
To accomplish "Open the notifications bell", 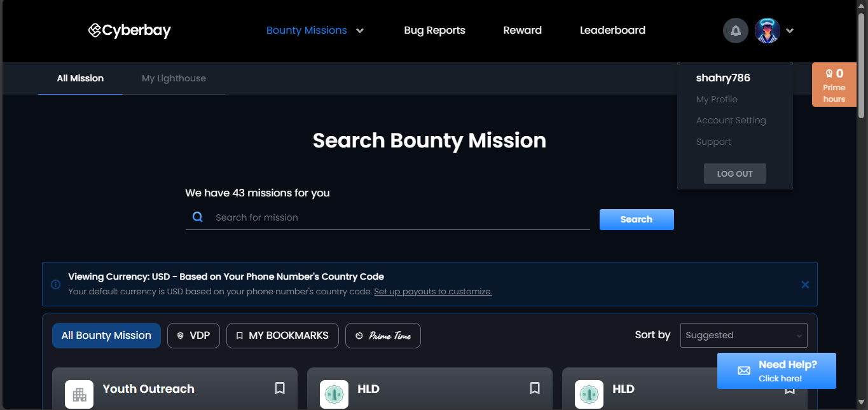I will pyautogui.click(x=736, y=31).
